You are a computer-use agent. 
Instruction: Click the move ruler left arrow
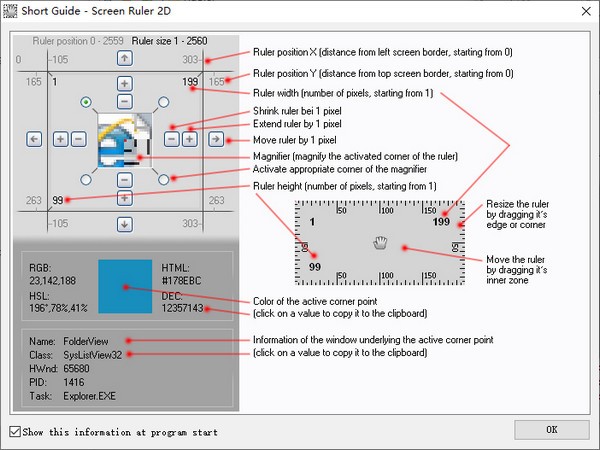[33, 140]
